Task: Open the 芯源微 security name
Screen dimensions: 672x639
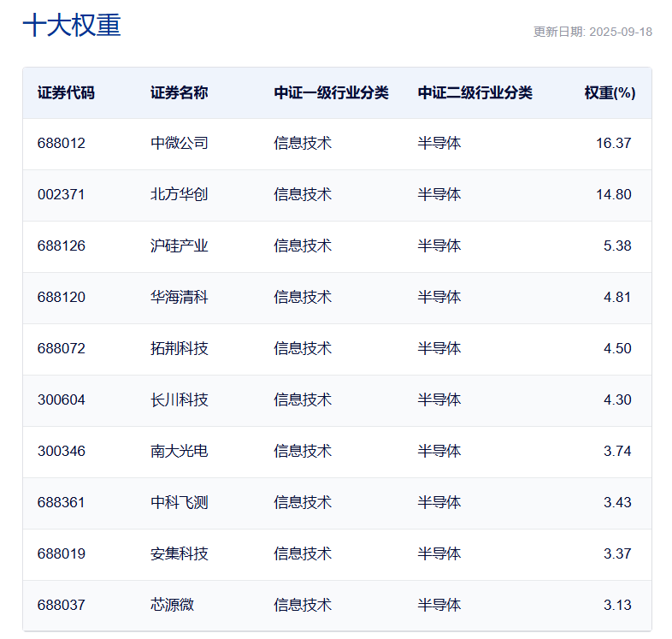Action: click(173, 605)
